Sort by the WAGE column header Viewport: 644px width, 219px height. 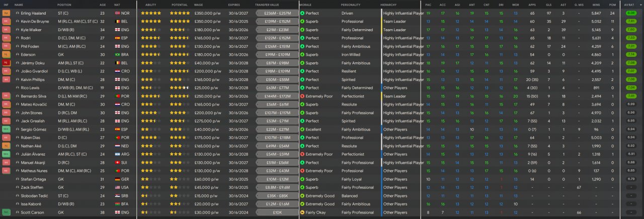pos(199,5)
